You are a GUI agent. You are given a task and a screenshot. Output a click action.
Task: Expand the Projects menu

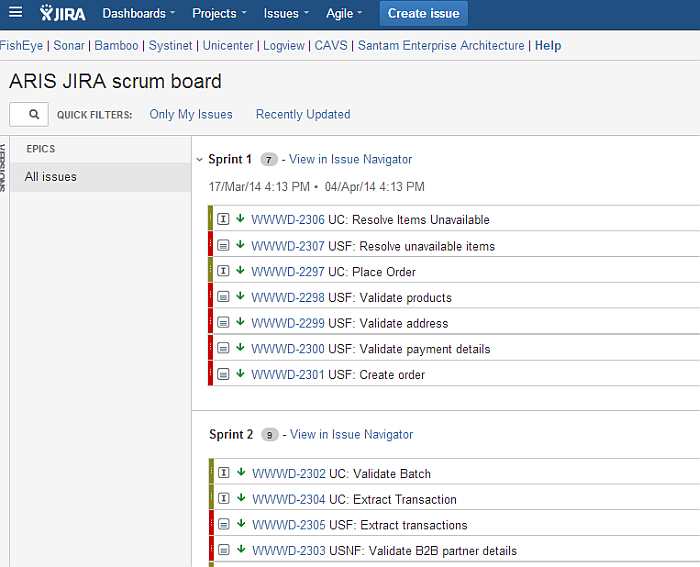219,13
